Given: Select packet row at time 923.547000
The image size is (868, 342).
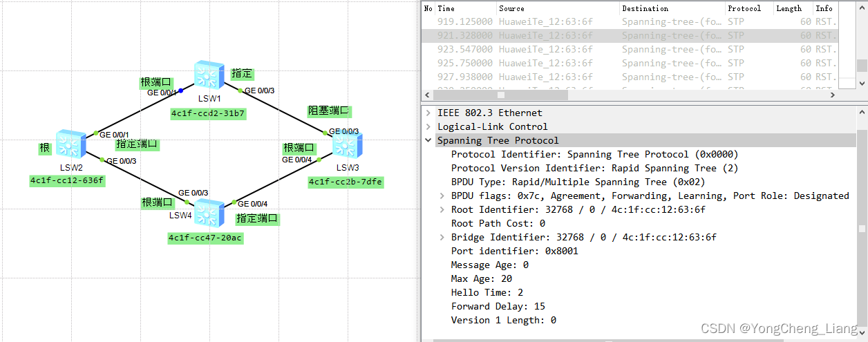Looking at the screenshot, I should pos(630,49).
